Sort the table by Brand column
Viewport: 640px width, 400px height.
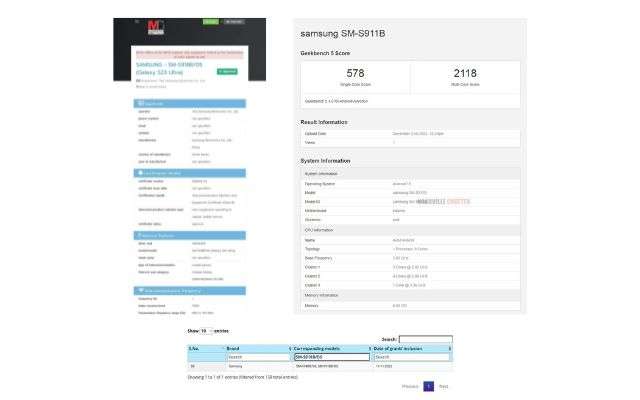point(259,349)
